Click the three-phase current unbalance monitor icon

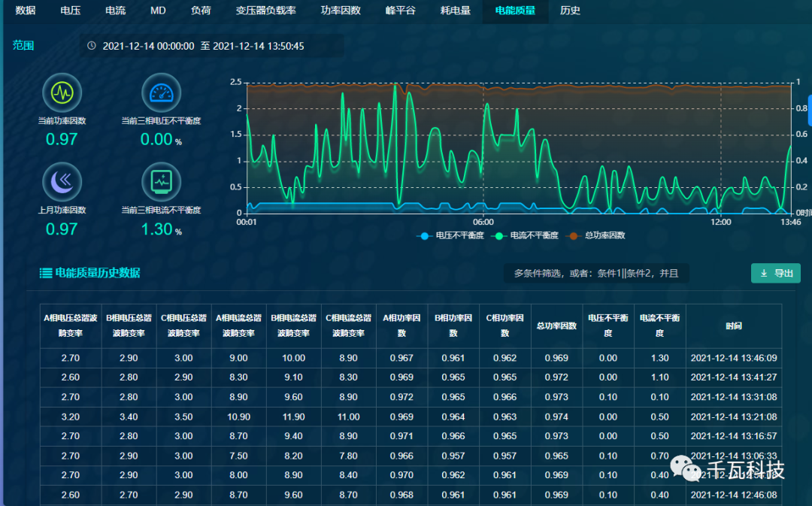(x=162, y=180)
